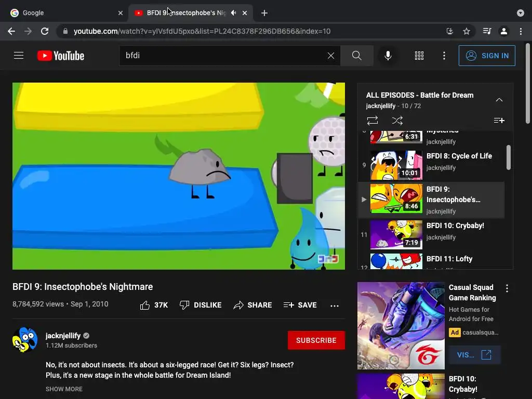Start voice search with microphone icon
Screen dimensions: 532x399
(388, 56)
